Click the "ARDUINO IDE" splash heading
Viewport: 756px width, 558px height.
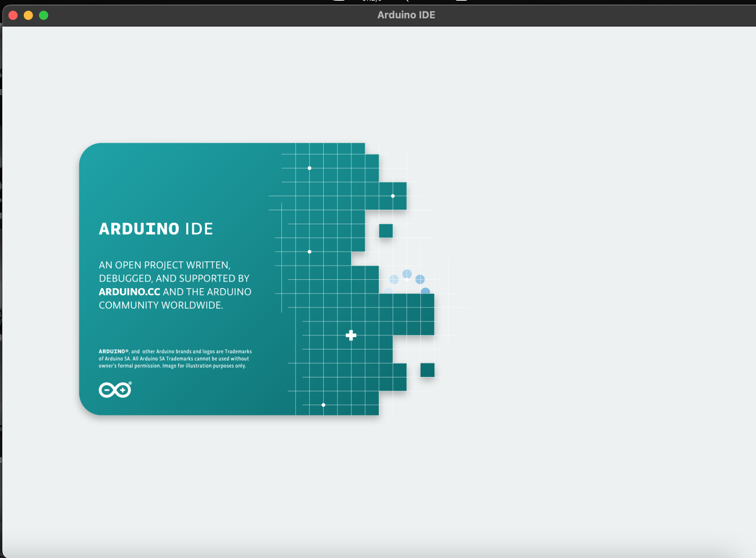click(x=156, y=229)
